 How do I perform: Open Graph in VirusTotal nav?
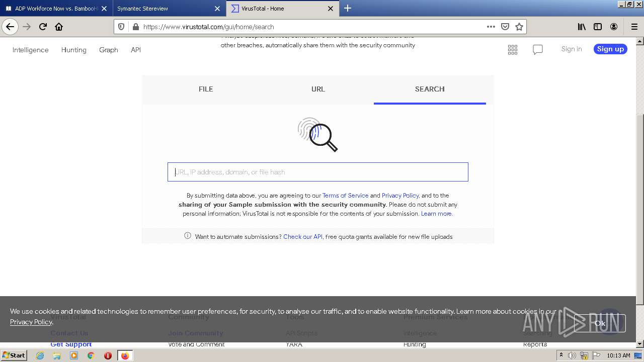(x=109, y=50)
